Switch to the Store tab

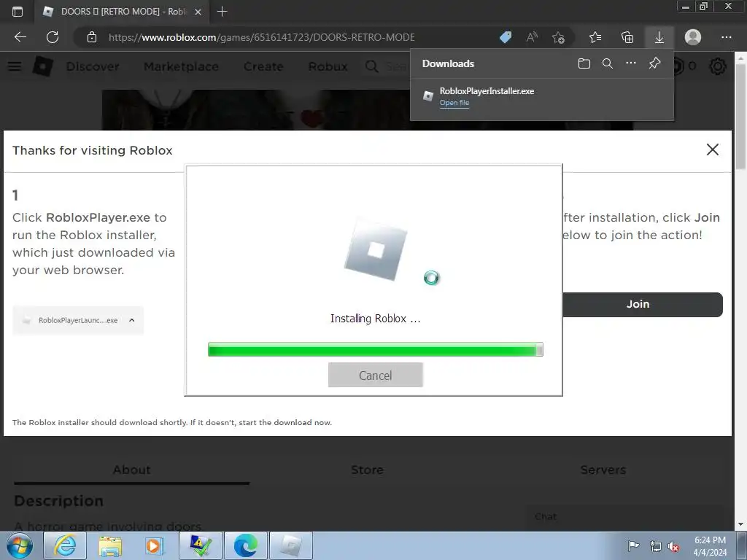[x=368, y=470]
